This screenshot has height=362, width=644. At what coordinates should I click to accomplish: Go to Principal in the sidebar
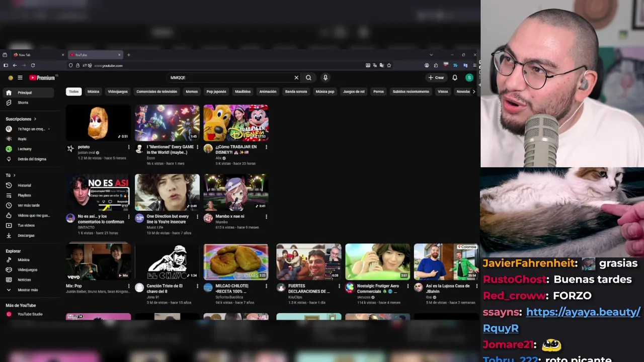point(28,93)
